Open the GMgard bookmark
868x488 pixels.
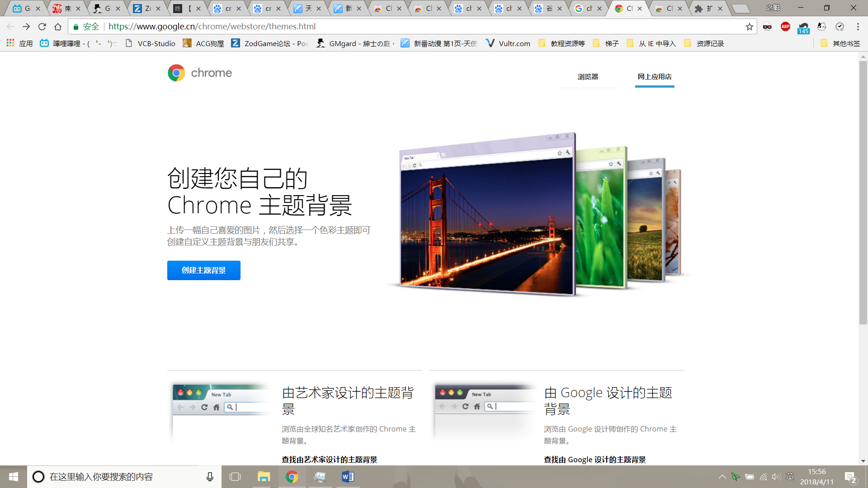pyautogui.click(x=355, y=43)
